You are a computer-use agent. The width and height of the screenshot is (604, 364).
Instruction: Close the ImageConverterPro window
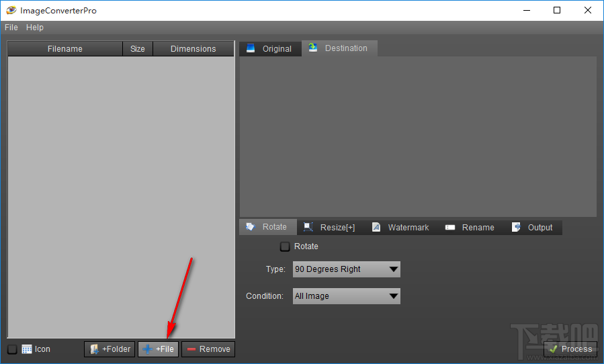pos(588,10)
